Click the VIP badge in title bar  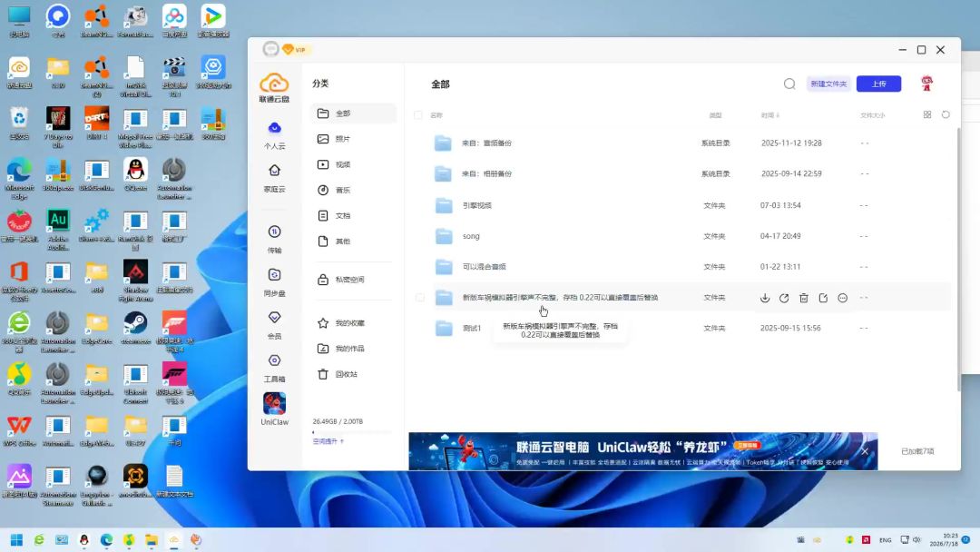tap(294, 49)
